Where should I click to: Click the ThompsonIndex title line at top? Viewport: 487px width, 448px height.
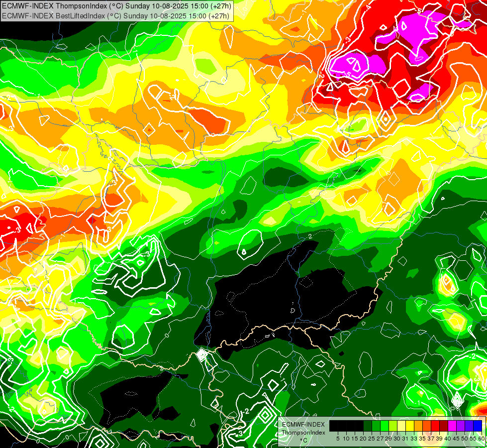(116, 5)
